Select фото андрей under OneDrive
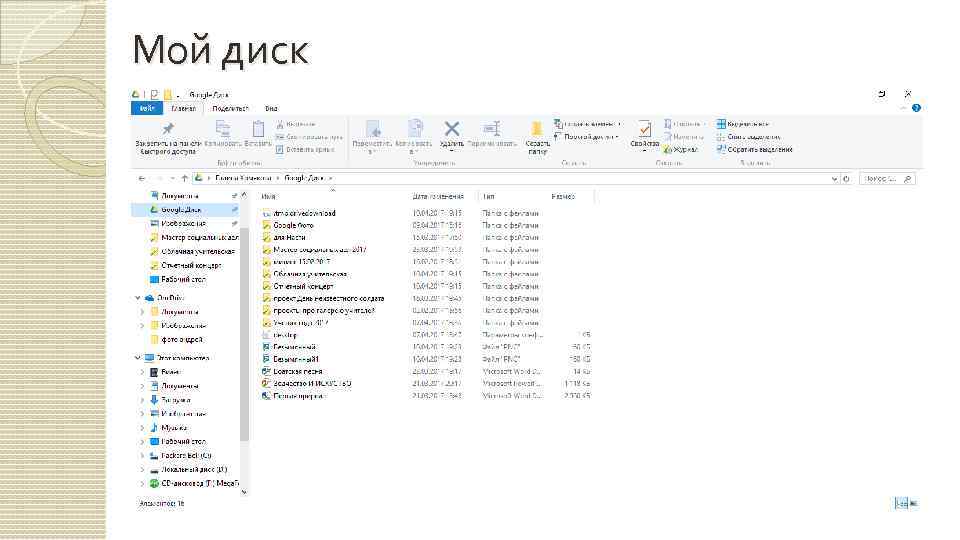This screenshot has height=540, width=960. pyautogui.click(x=177, y=339)
